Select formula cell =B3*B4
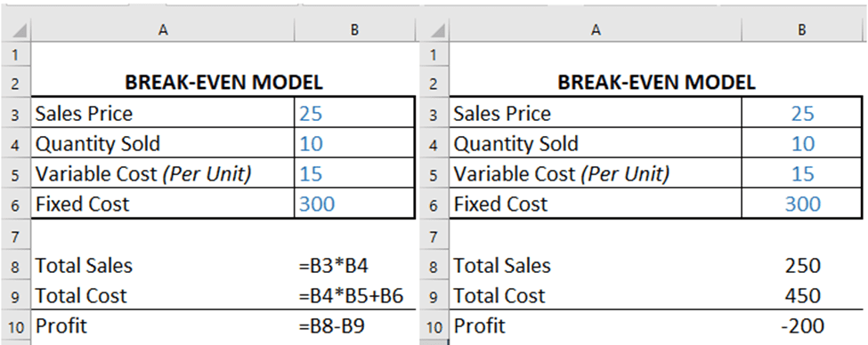Viewport: 868px width, 345px height. (333, 266)
